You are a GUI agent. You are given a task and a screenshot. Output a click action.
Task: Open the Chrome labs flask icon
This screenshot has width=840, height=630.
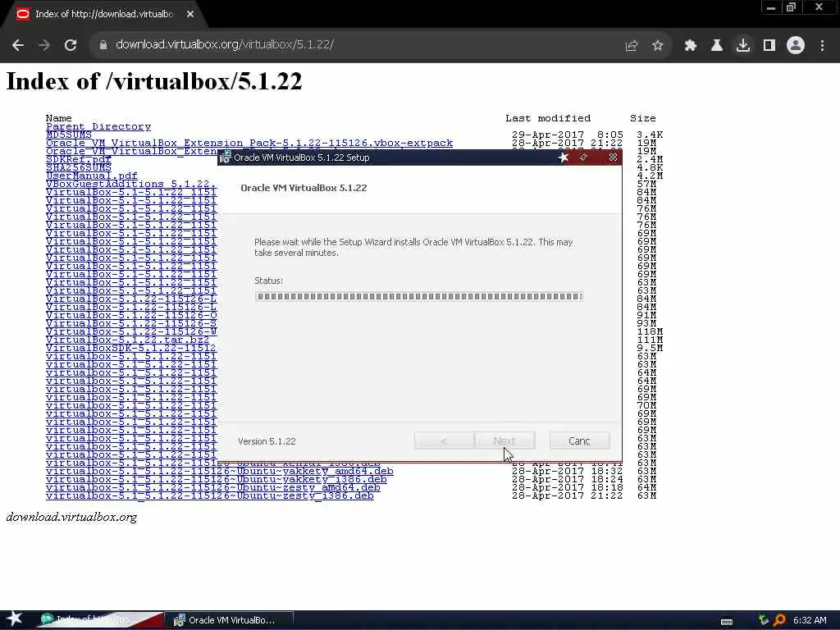click(716, 46)
